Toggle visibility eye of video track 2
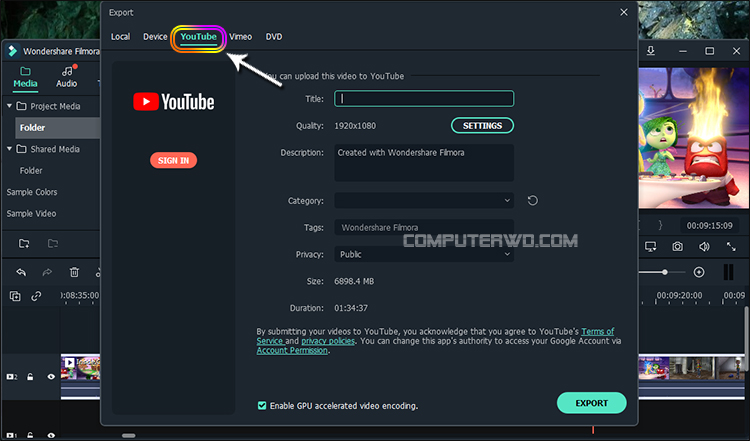 pos(51,377)
